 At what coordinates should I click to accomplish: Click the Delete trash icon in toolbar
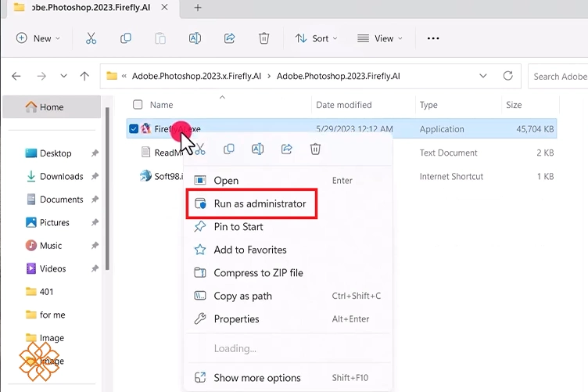[x=264, y=38]
